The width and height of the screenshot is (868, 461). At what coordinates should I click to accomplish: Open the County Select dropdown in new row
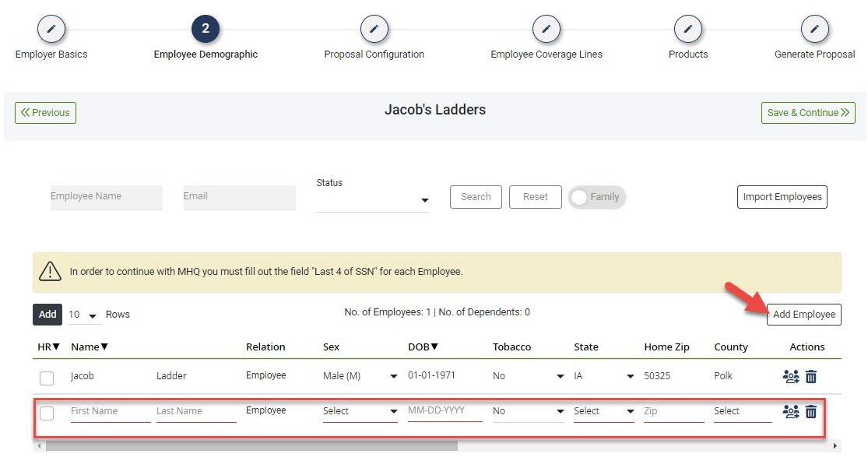(743, 411)
